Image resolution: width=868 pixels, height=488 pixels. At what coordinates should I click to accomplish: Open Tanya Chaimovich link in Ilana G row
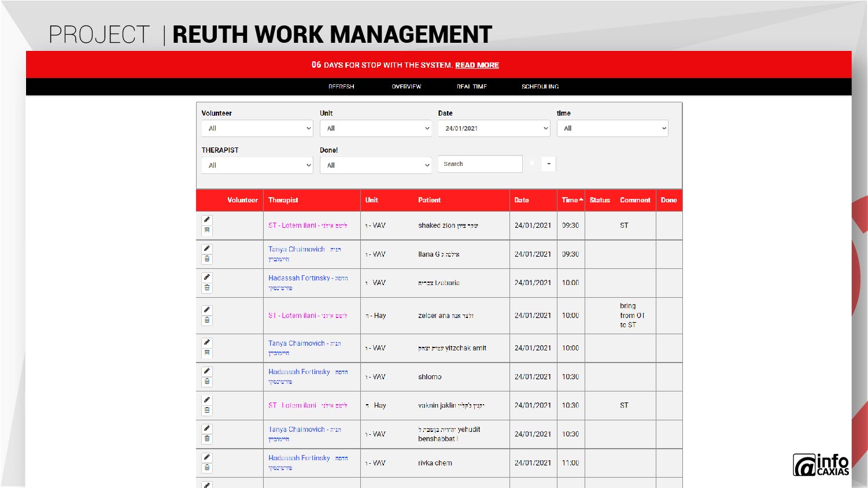(296, 249)
